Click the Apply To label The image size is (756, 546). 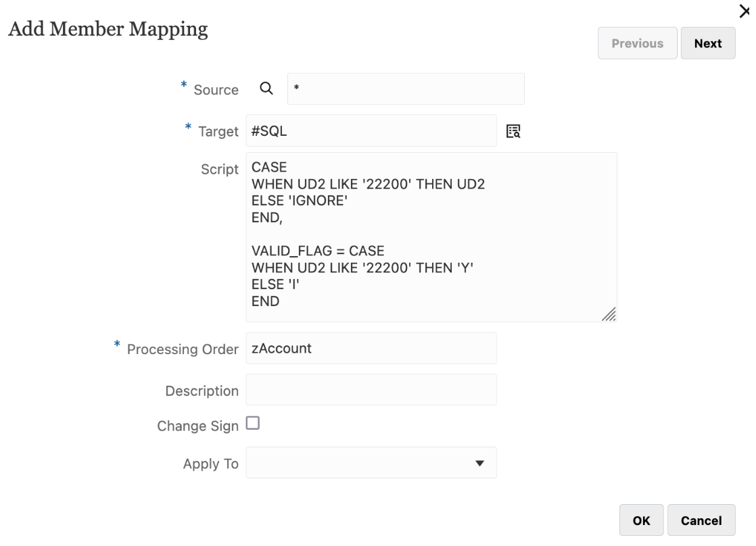click(210, 464)
